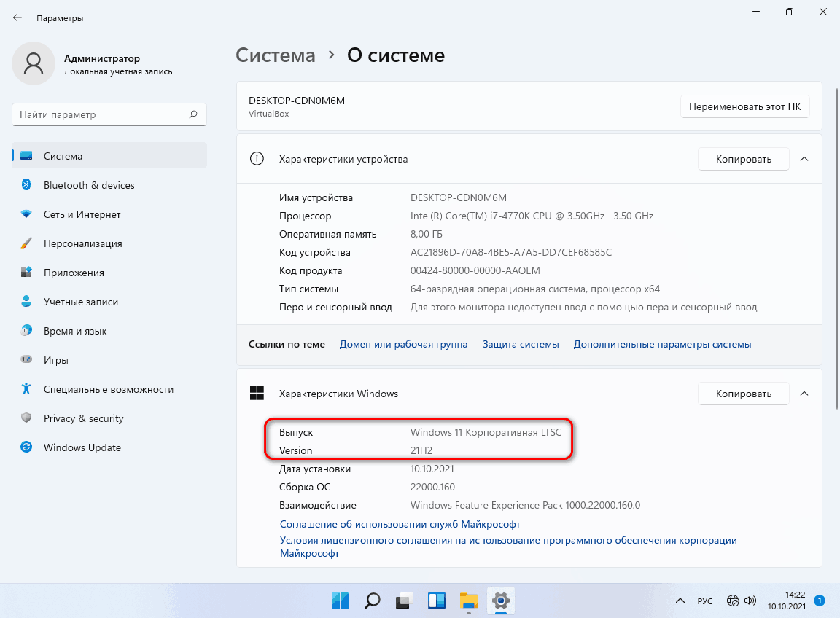The image size is (840, 618).
Task: Click the back arrow in Settings header
Action: [17, 17]
